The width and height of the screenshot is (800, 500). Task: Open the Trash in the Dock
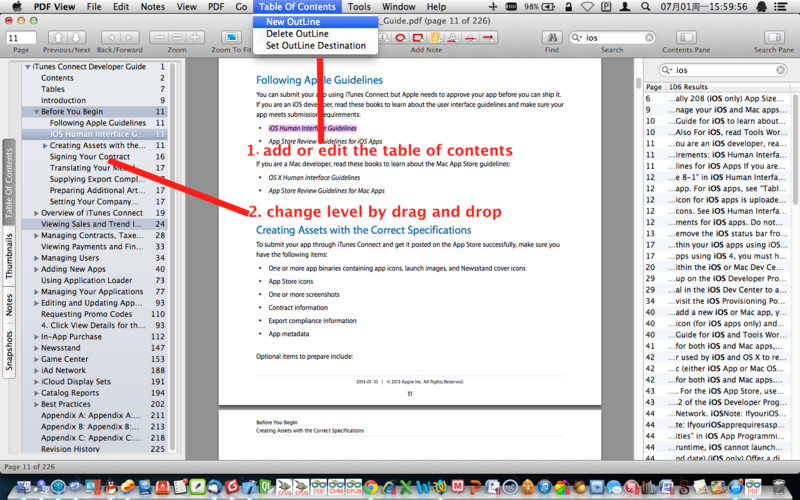[x=779, y=486]
